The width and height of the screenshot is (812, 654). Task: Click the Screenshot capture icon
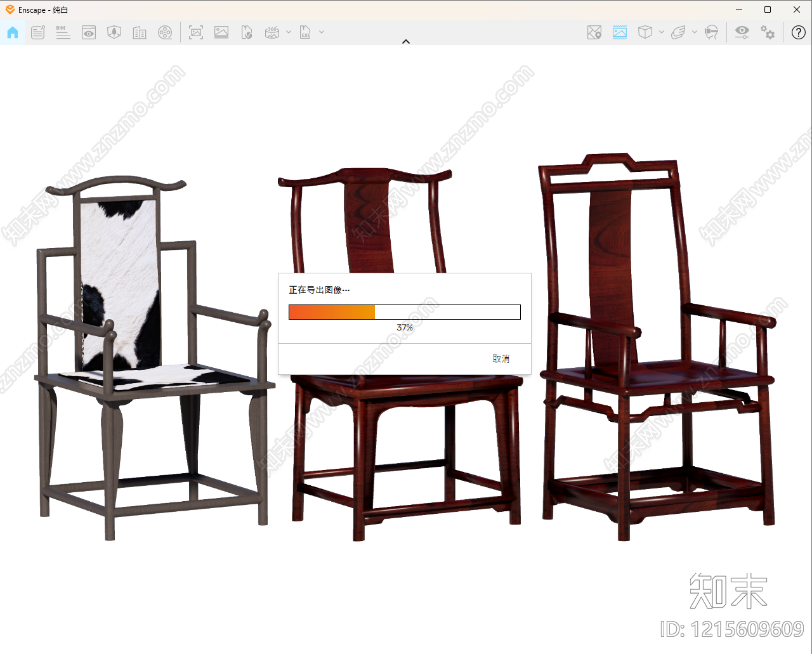point(196,32)
